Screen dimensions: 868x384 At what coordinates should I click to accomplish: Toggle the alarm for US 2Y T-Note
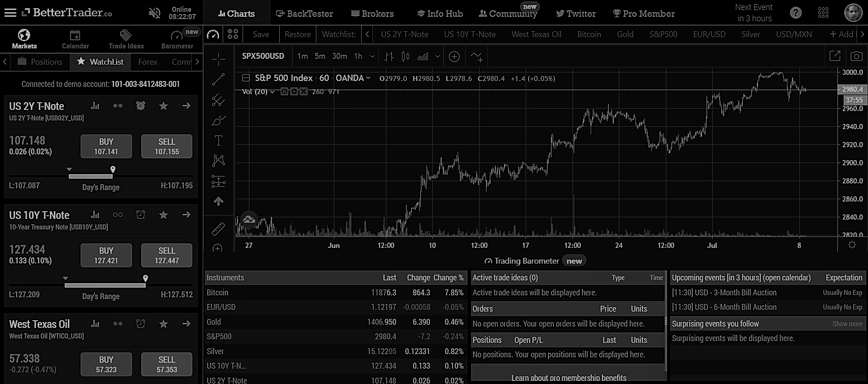(141, 106)
